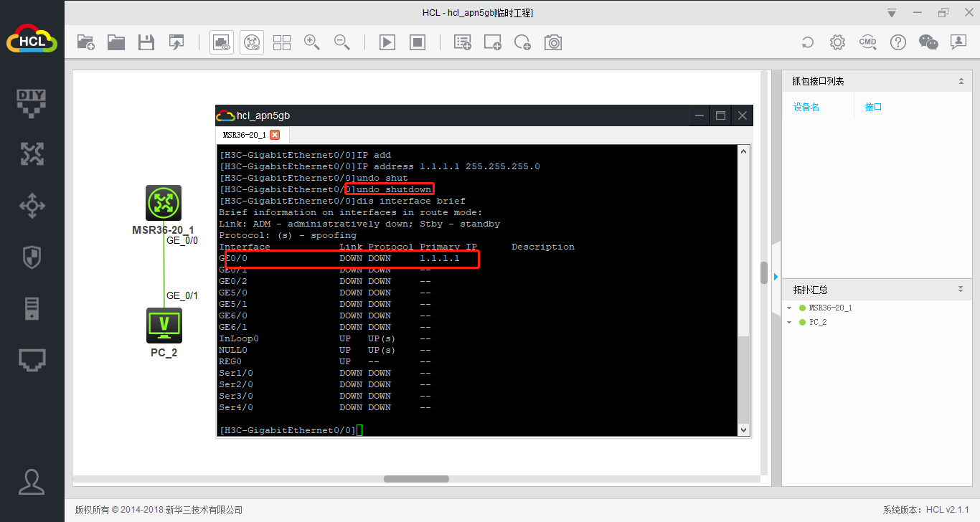This screenshot has height=522, width=980.
Task: Open an existing project folder
Action: coord(116,42)
